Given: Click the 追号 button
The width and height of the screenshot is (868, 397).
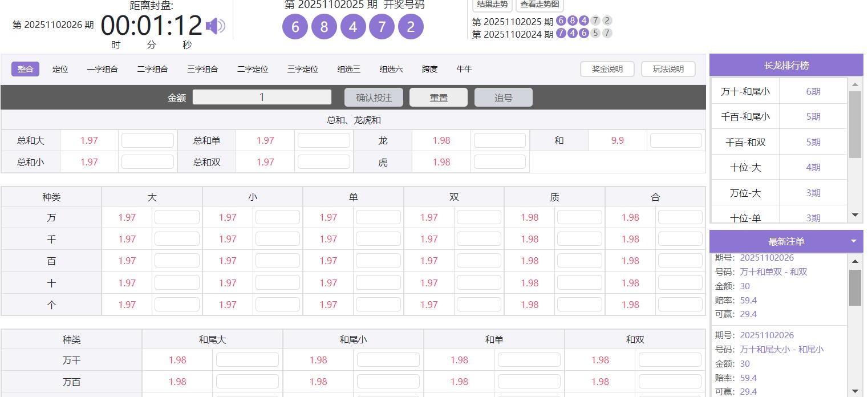Looking at the screenshot, I should [x=503, y=97].
